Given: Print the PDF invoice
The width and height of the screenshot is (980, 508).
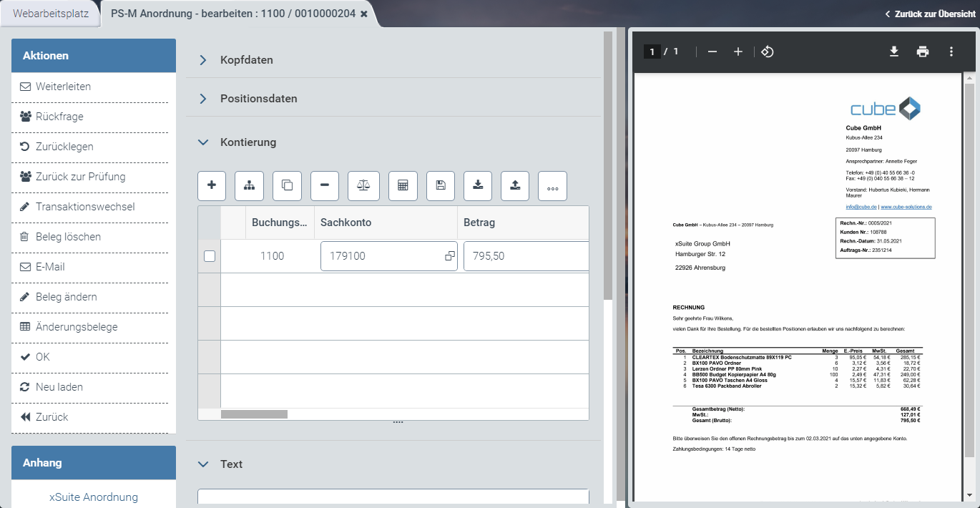Looking at the screenshot, I should [x=922, y=52].
